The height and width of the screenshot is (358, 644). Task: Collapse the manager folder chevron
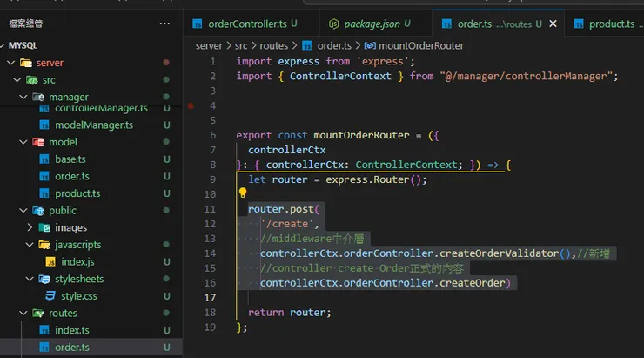23,97
